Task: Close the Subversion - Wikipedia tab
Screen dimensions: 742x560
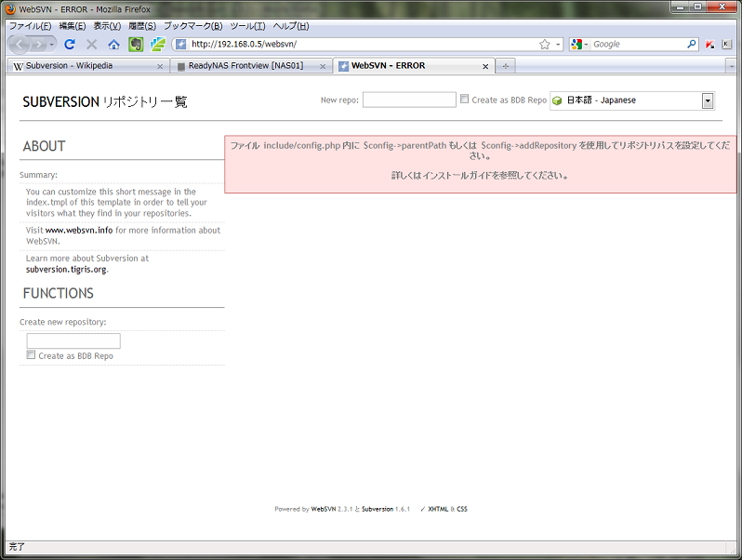Action: point(160,67)
